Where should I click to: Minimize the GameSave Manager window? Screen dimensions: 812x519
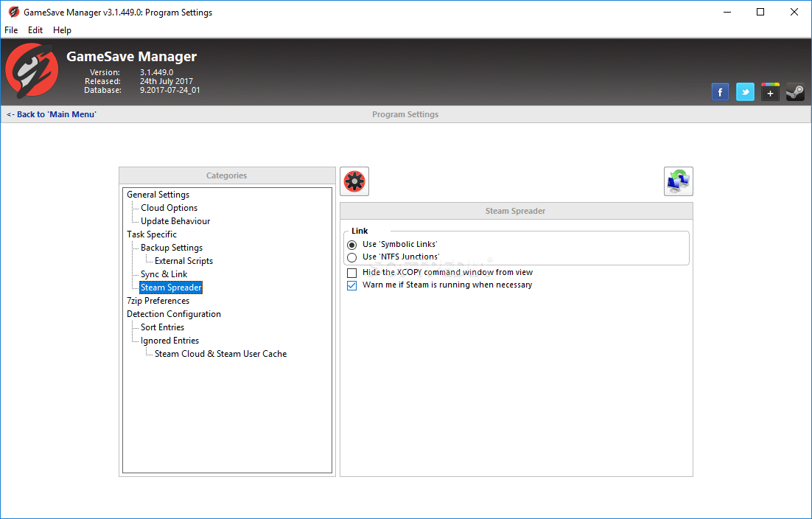click(727, 12)
